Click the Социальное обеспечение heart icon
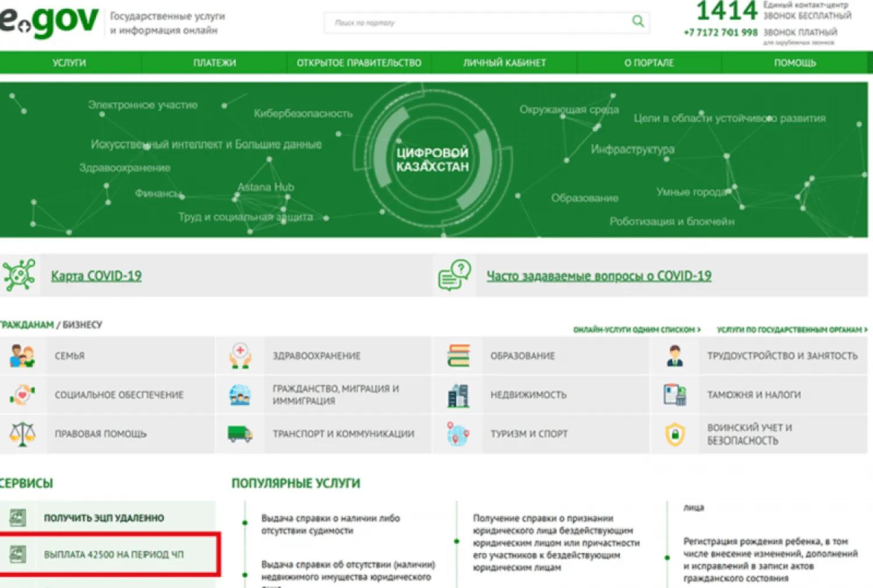The width and height of the screenshot is (873, 588). 22,394
